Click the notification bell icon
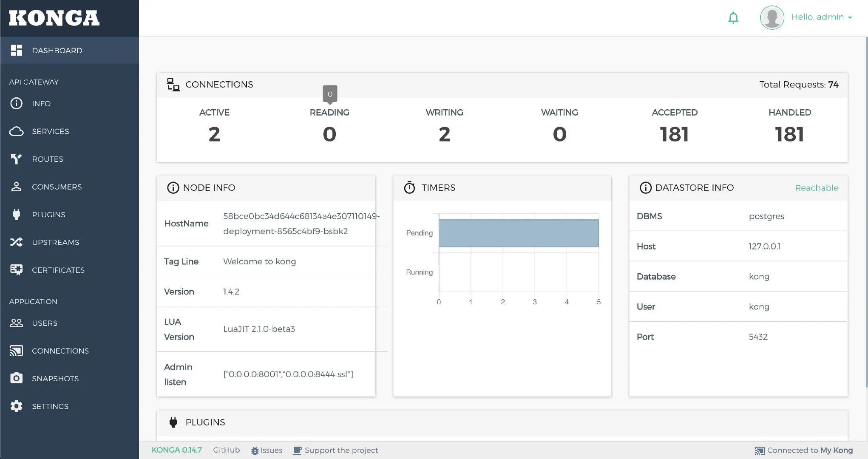Viewport: 868px width, 459px height. (x=733, y=18)
